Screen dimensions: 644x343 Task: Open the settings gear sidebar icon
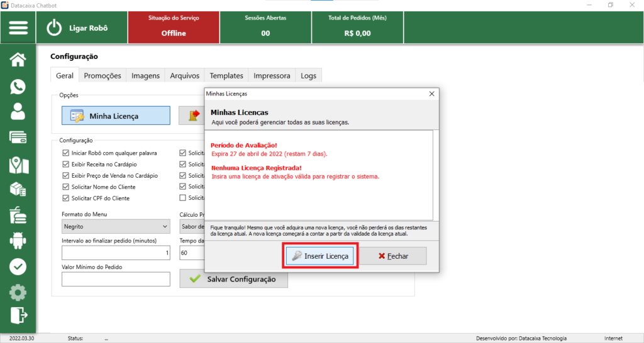coord(18,292)
